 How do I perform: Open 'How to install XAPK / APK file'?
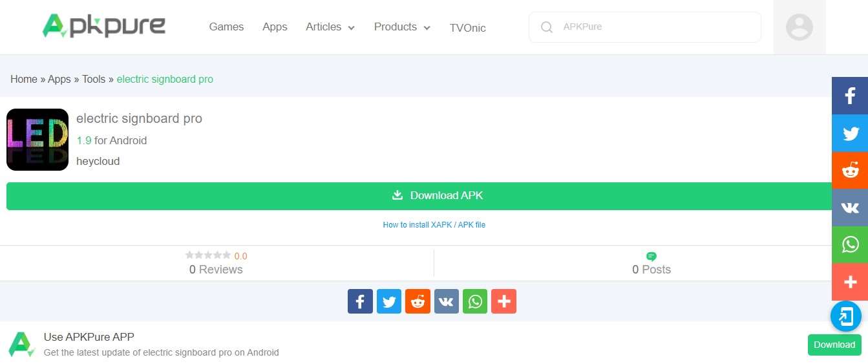pos(434,225)
